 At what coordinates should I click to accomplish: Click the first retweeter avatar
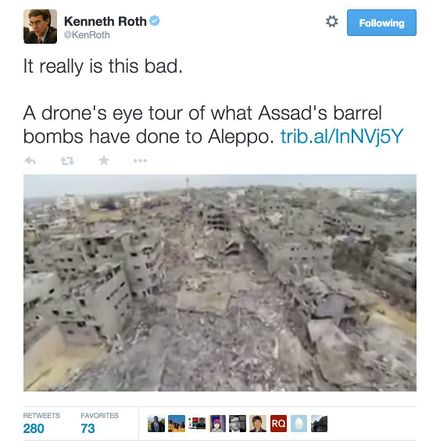pyautogui.click(x=156, y=424)
